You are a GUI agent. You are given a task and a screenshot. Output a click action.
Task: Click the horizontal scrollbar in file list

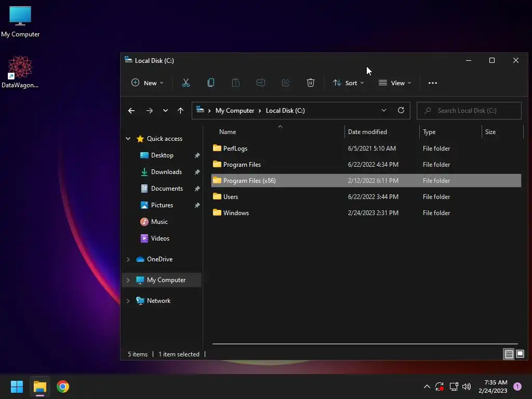pos(365,344)
